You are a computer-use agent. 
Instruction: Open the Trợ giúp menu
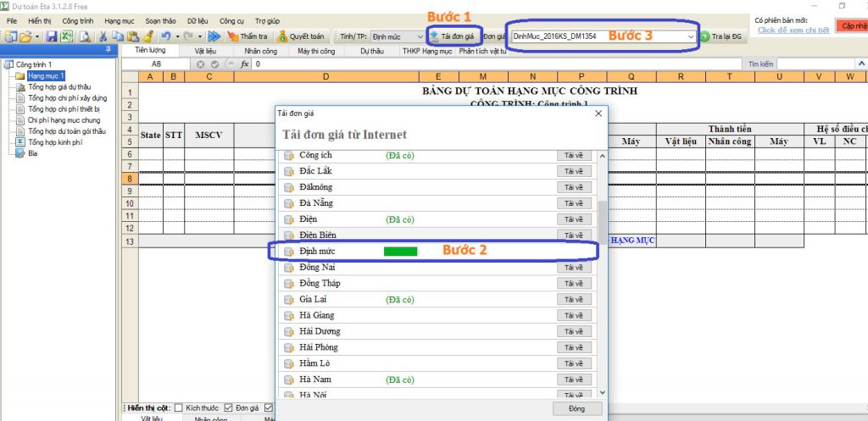coord(267,21)
